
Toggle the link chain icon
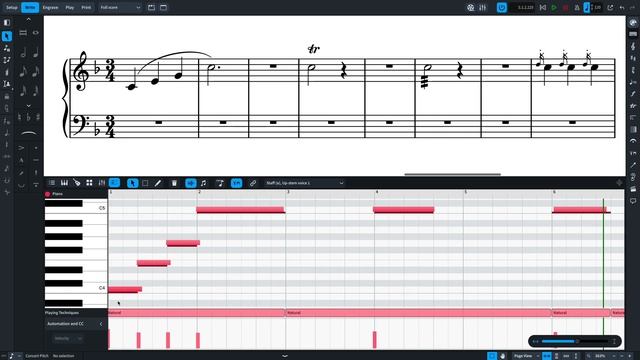coord(253,183)
